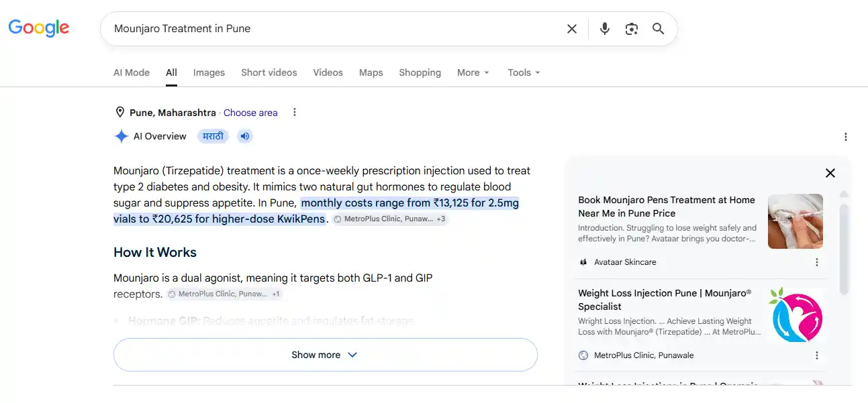Go to the Maps tab
Viewport: 868px width, 403px height.
point(371,72)
